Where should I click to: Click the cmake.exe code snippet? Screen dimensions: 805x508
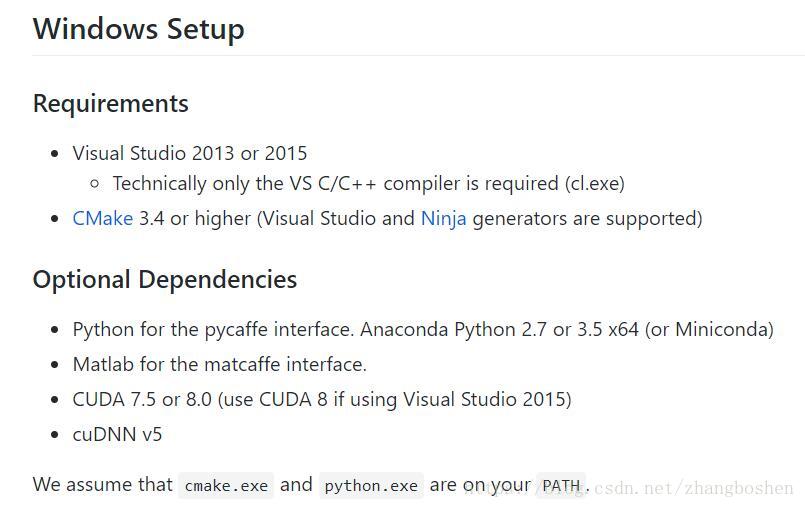click(226, 485)
